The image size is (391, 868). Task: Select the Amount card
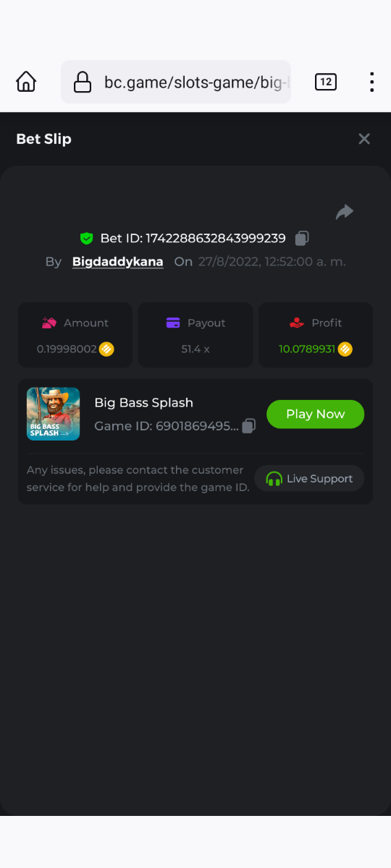(x=75, y=335)
